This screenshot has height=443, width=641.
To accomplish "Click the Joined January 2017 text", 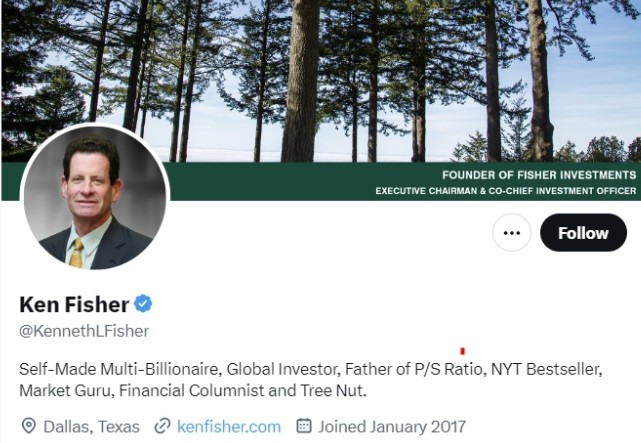I will coord(393,427).
